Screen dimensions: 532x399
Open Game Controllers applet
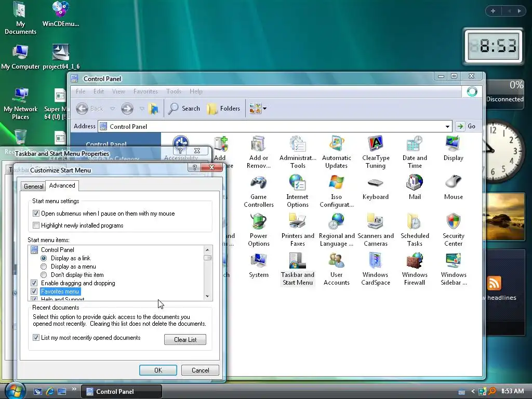click(259, 191)
